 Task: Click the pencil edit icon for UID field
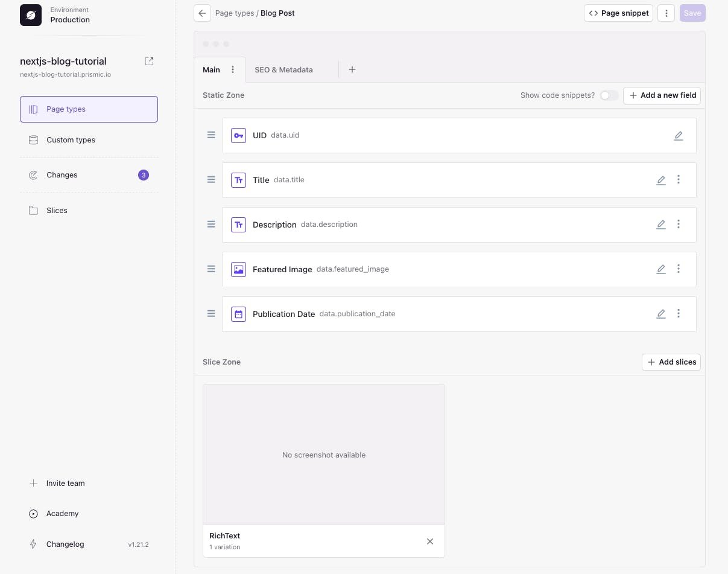[679, 136]
